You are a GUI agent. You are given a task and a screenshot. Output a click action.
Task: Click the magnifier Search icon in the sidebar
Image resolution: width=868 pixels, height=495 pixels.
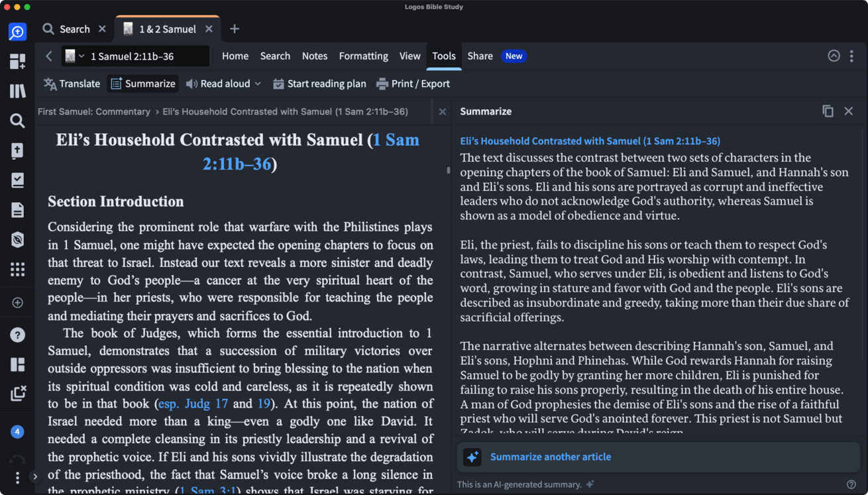pos(17,121)
